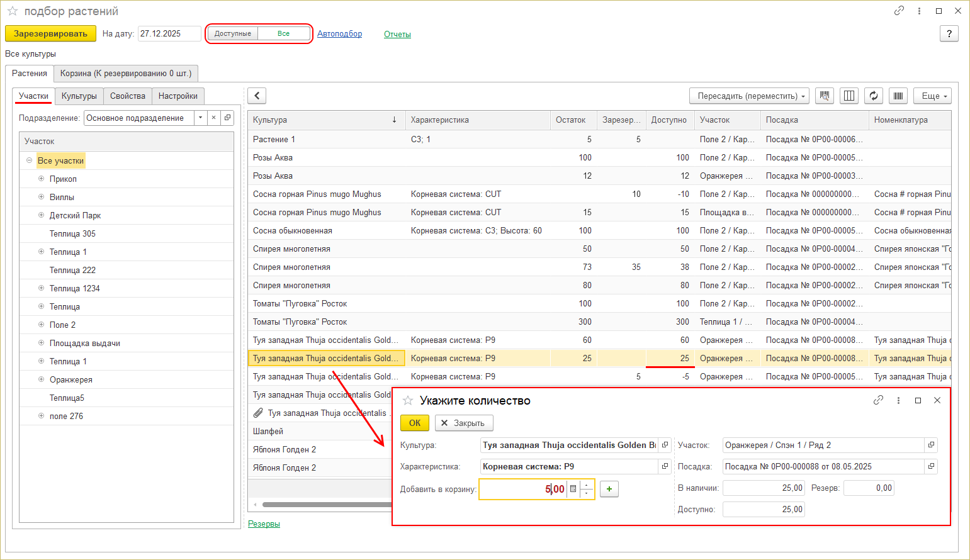Refresh the plants list
The height and width of the screenshot is (560, 970).
(x=873, y=96)
